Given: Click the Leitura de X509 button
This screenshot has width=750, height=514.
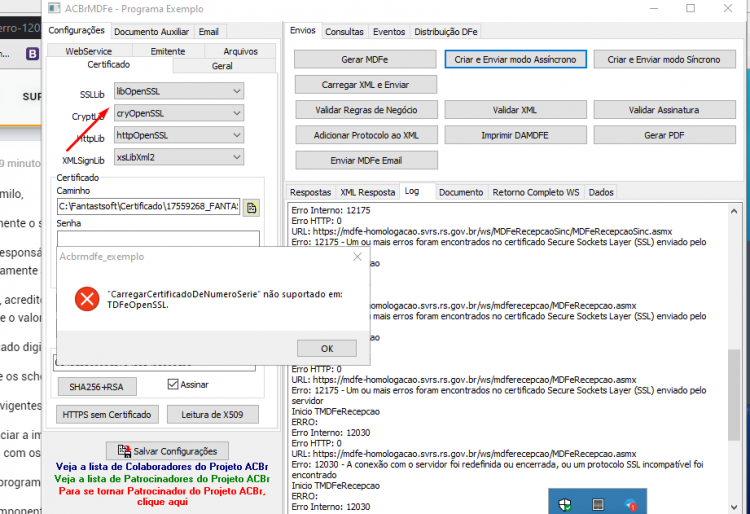Looking at the screenshot, I should pos(212,415).
